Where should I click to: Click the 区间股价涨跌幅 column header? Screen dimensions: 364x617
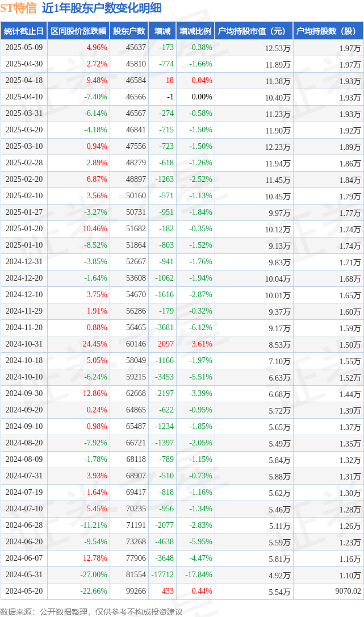tap(78, 31)
